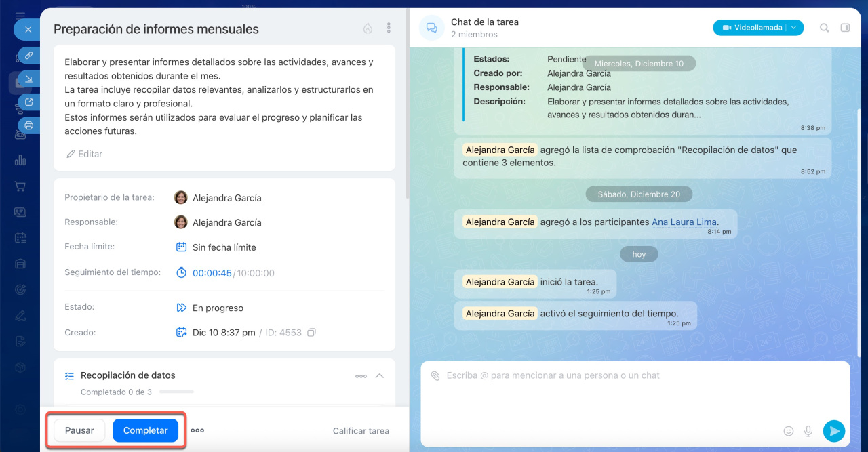Click the emoji icon in the message box
Image resolution: width=868 pixels, height=452 pixels.
pyautogui.click(x=789, y=431)
